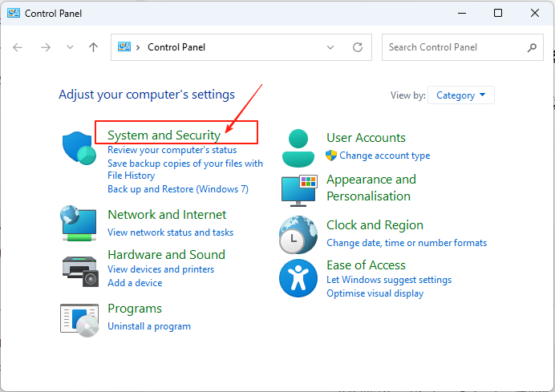Screen dimensions: 555x392
Task: Open View devices and printers
Action: pos(160,269)
